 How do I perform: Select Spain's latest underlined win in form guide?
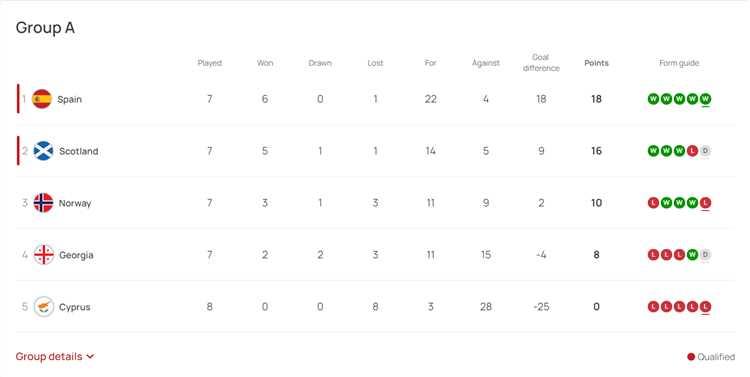pos(705,99)
